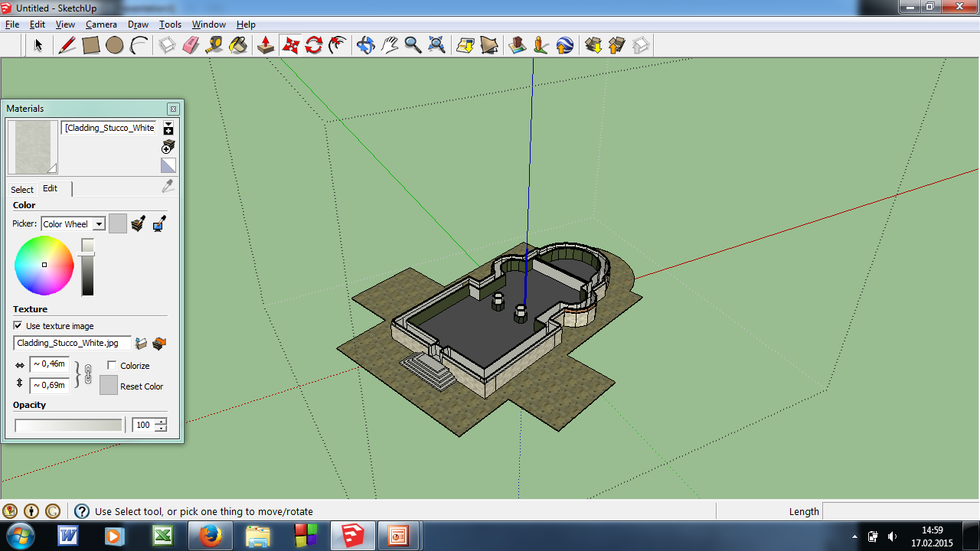
Task: Click the Move tool with red arrows
Action: click(290, 46)
